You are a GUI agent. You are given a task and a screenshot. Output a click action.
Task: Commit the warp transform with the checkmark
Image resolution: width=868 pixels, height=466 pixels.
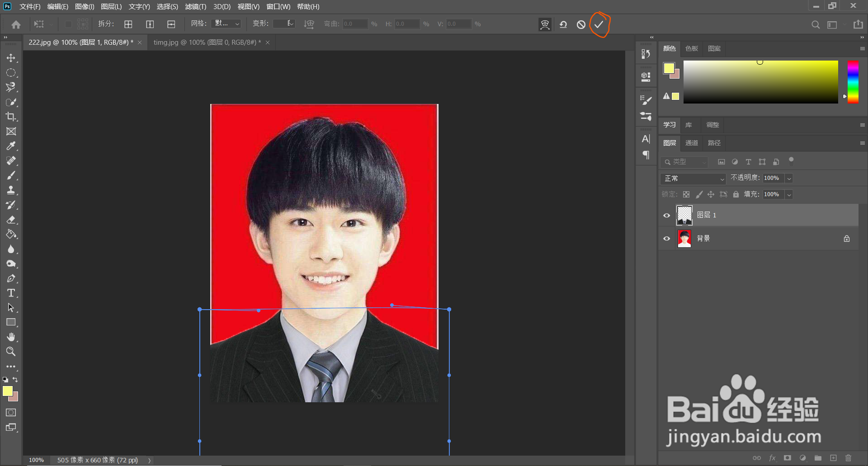[x=599, y=24]
